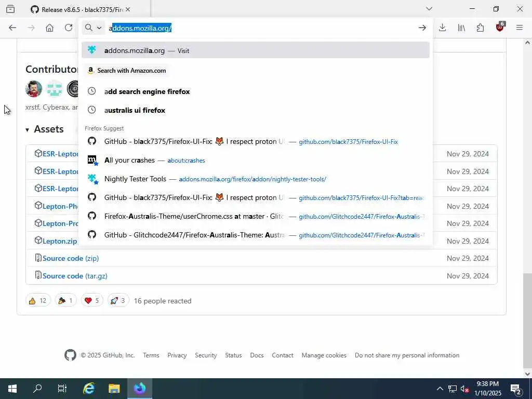532x399 pixels.
Task: Download Source code (zip)
Action: point(71,259)
